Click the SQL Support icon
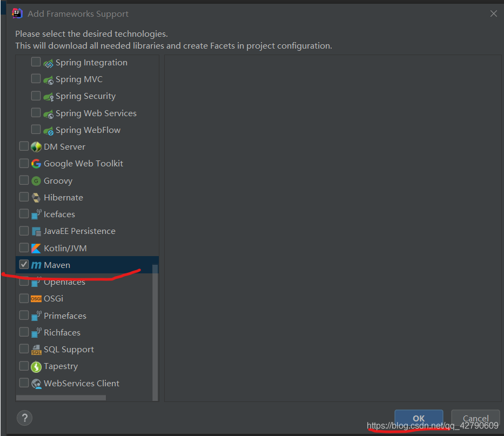The height and width of the screenshot is (436, 504). (x=36, y=350)
